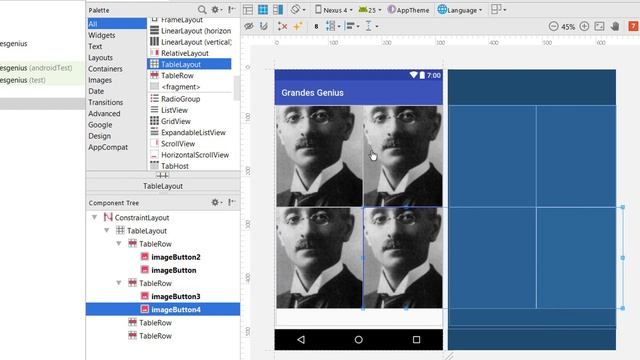Collapse the ConstraintLayout tree node
This screenshot has width=640, height=360.
click(94, 217)
